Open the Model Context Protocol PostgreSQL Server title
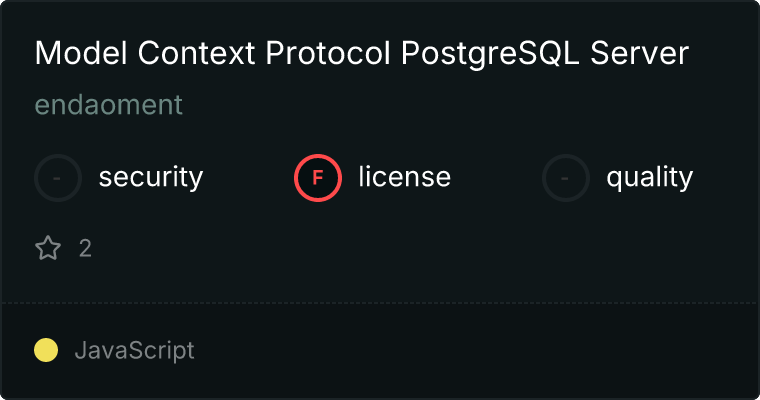 361,54
